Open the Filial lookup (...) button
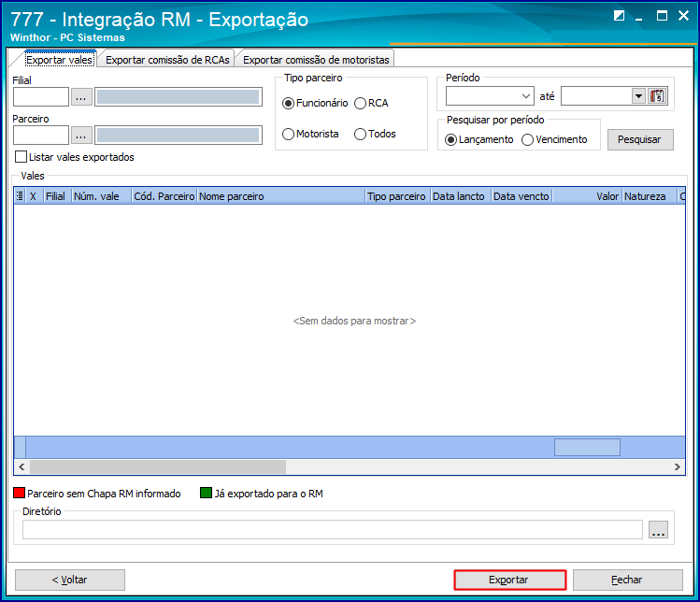 coord(81,97)
